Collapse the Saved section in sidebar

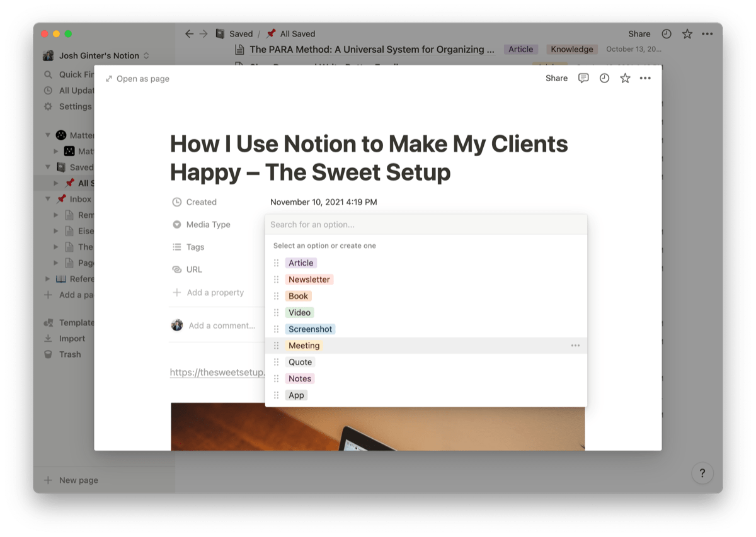[x=48, y=167]
